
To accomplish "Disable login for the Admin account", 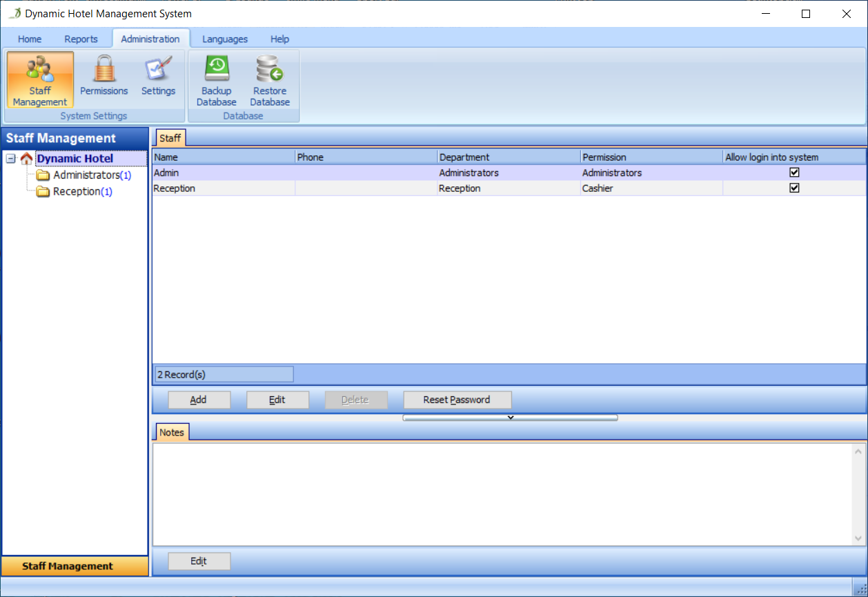I will (x=793, y=173).
